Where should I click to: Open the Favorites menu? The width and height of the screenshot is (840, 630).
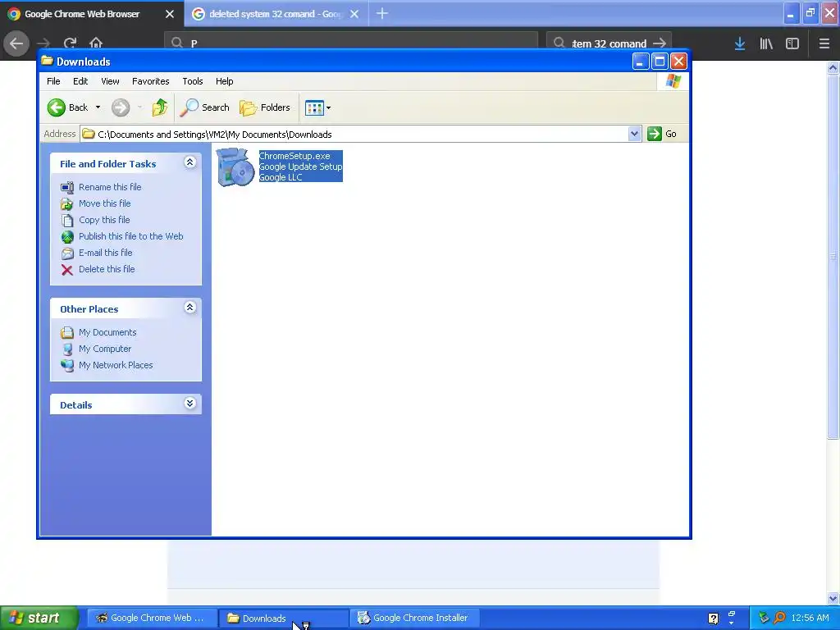point(151,81)
